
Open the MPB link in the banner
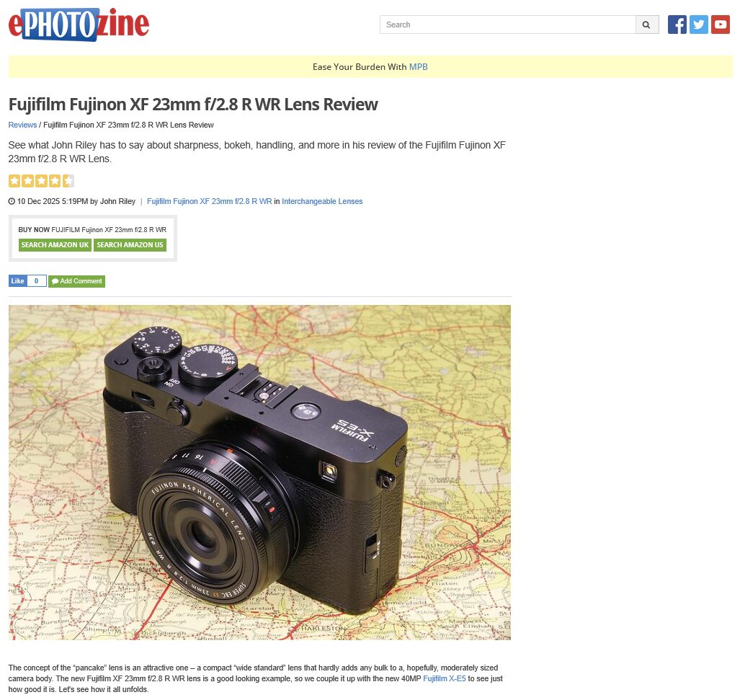[x=418, y=67]
